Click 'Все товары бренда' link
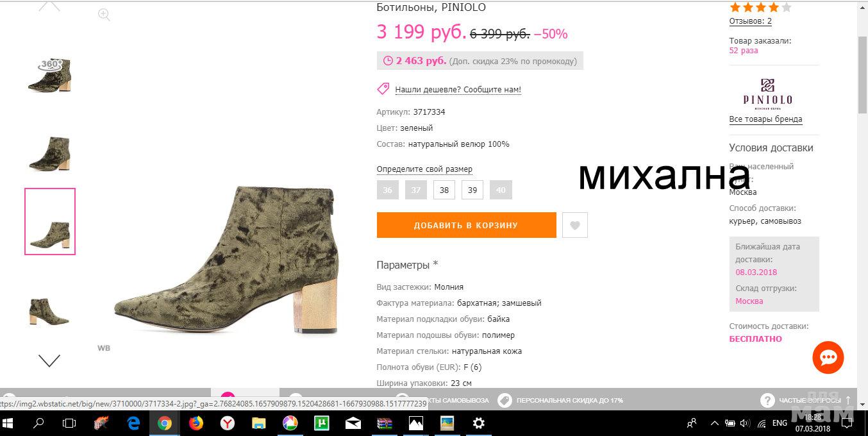 click(765, 119)
